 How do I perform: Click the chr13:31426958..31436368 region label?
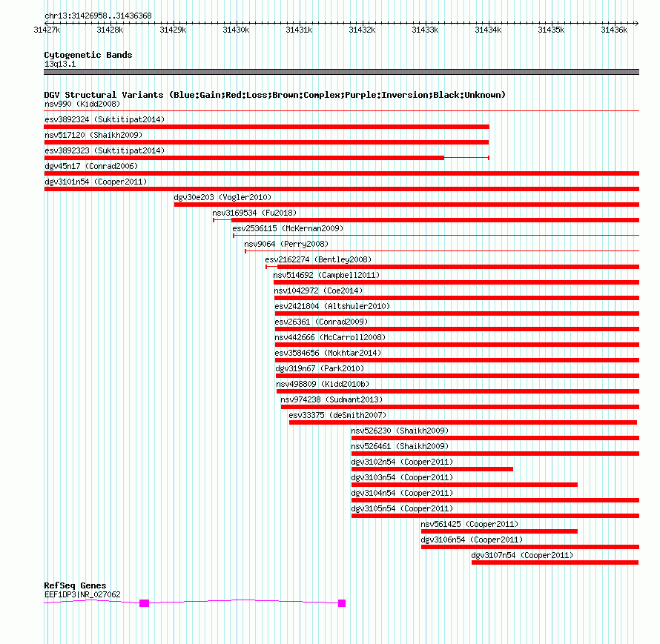pos(98,16)
